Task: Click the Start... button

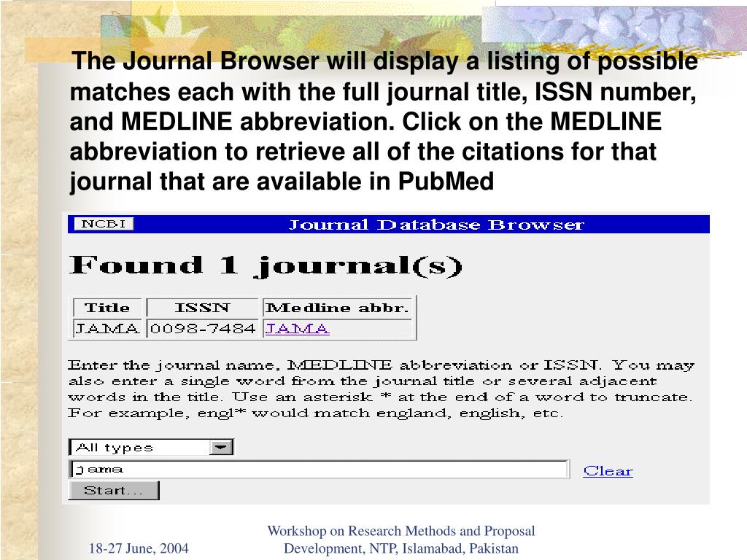Action: point(114,491)
